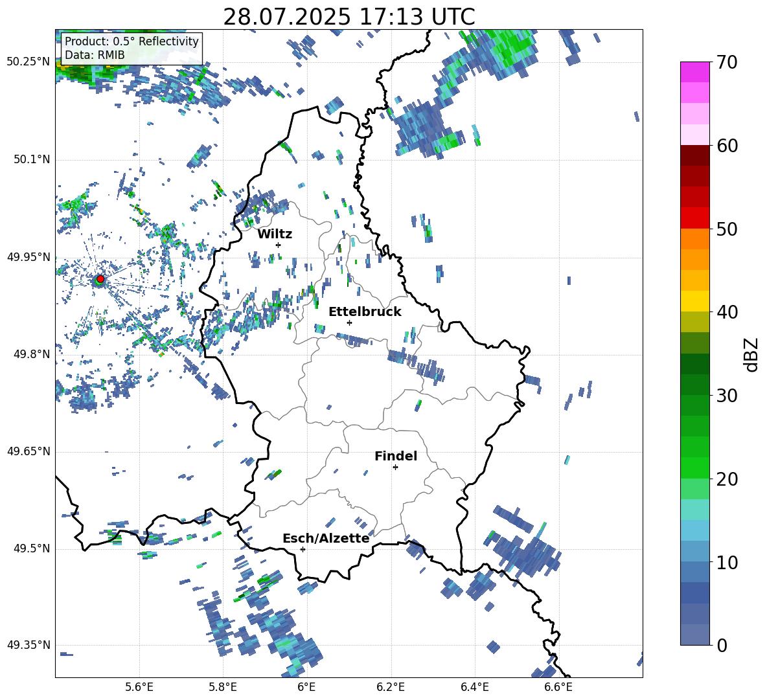Click the 49.5°N latitude label

[32, 549]
